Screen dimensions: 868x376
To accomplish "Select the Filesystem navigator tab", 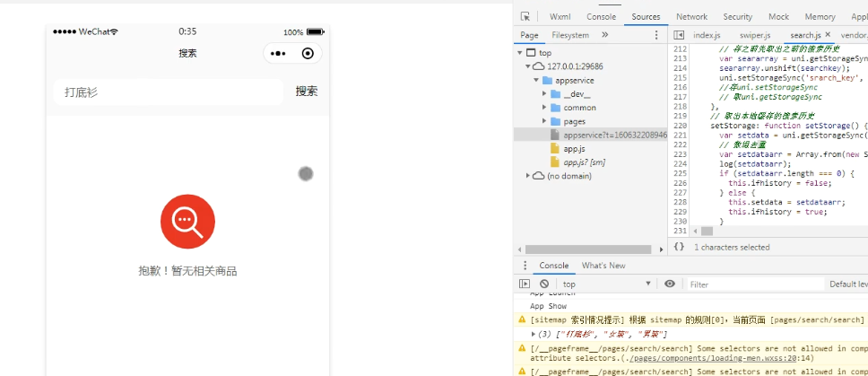I will coord(570,35).
